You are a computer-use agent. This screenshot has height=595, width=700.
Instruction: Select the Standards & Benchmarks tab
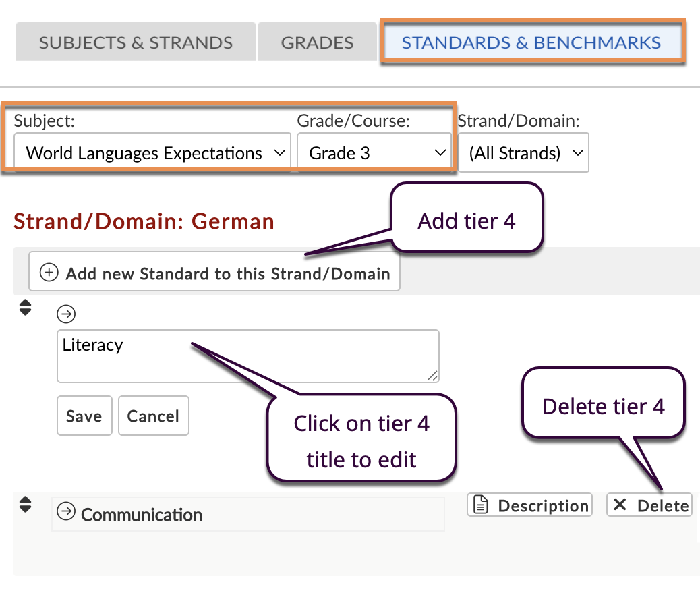tap(531, 42)
